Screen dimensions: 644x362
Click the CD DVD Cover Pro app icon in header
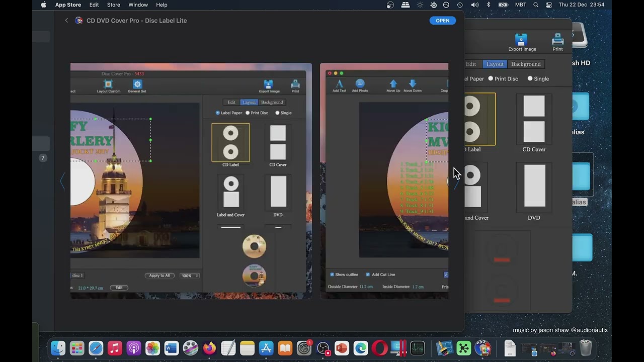(79, 21)
